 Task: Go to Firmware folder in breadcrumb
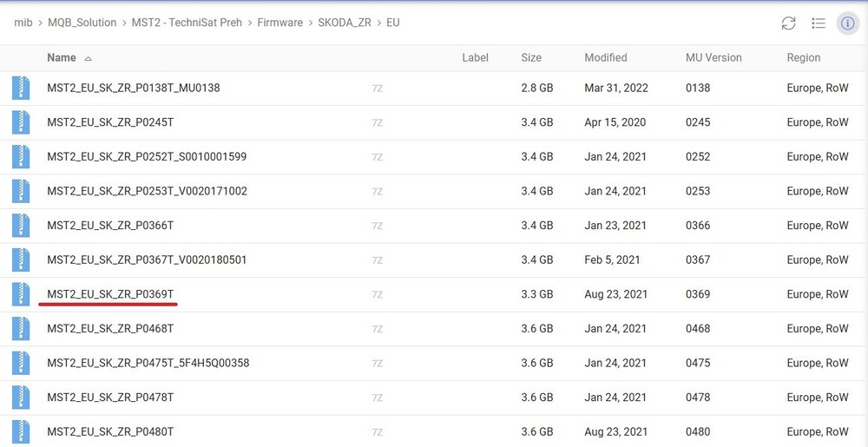click(x=279, y=23)
